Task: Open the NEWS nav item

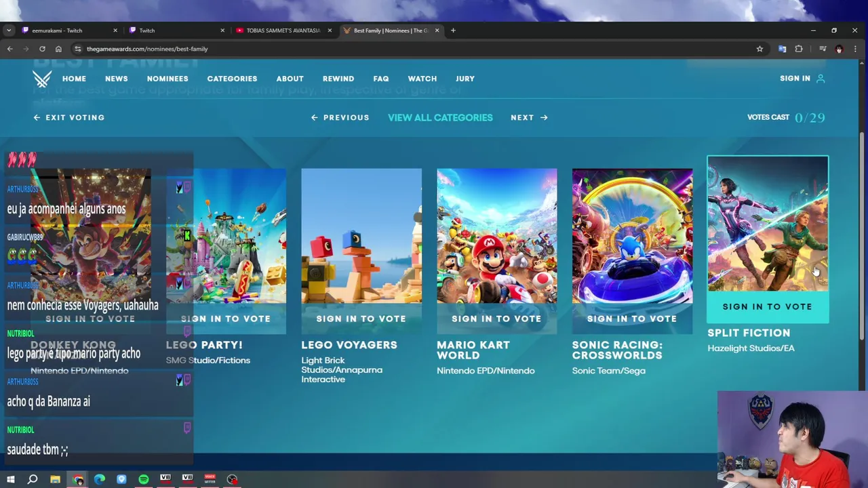Action: 116,79
